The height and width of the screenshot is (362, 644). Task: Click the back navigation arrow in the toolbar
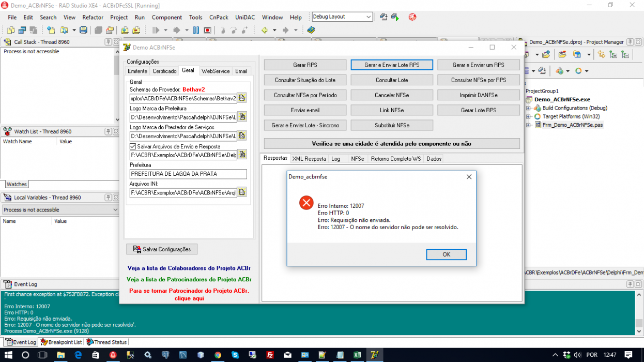tap(265, 30)
